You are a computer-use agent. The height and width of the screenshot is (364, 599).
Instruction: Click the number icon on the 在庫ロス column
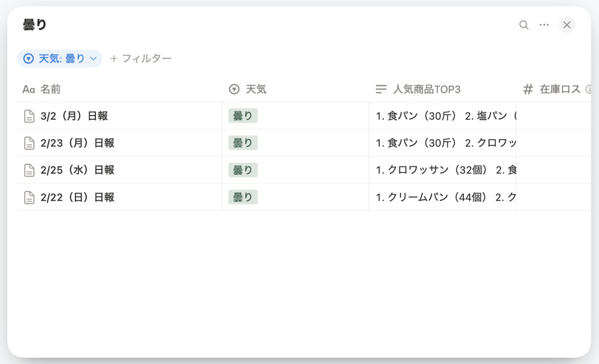(527, 89)
